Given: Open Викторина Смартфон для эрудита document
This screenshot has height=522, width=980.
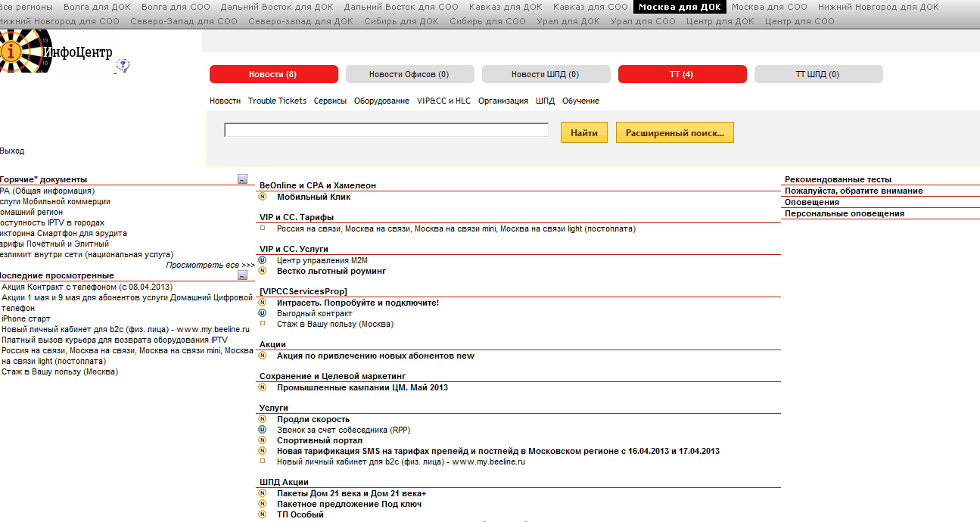Looking at the screenshot, I should [x=64, y=233].
